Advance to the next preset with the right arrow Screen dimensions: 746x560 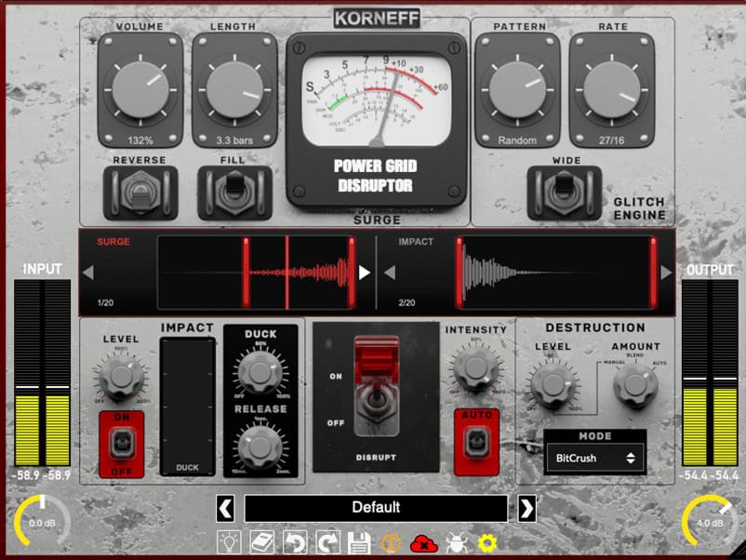pyautogui.click(x=527, y=508)
